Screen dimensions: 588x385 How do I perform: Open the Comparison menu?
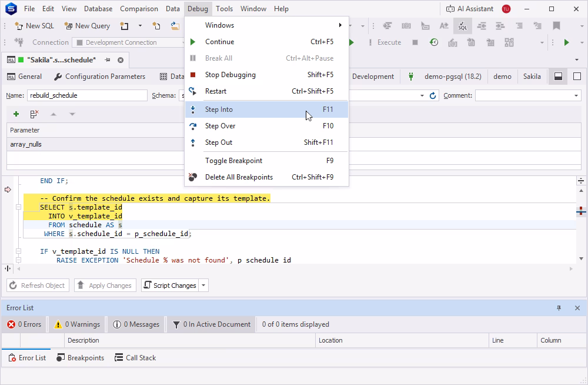tap(139, 9)
